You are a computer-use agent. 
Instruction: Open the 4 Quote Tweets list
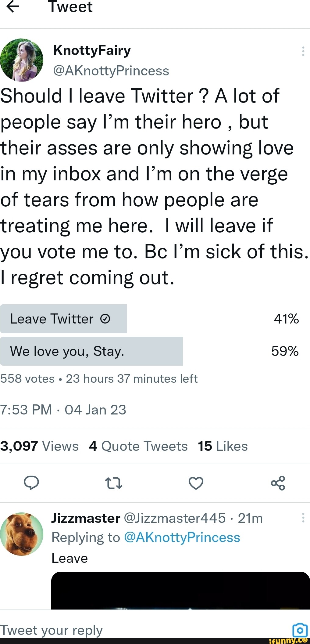[x=138, y=446]
